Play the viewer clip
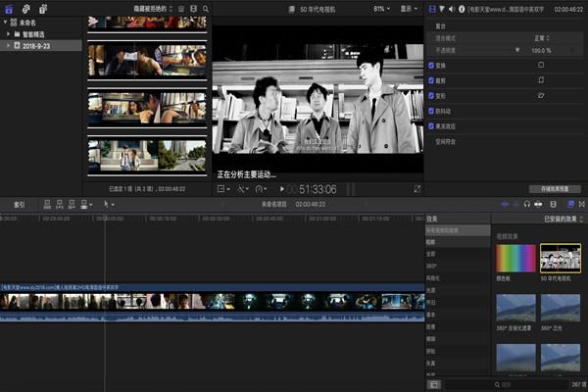 pyautogui.click(x=282, y=189)
